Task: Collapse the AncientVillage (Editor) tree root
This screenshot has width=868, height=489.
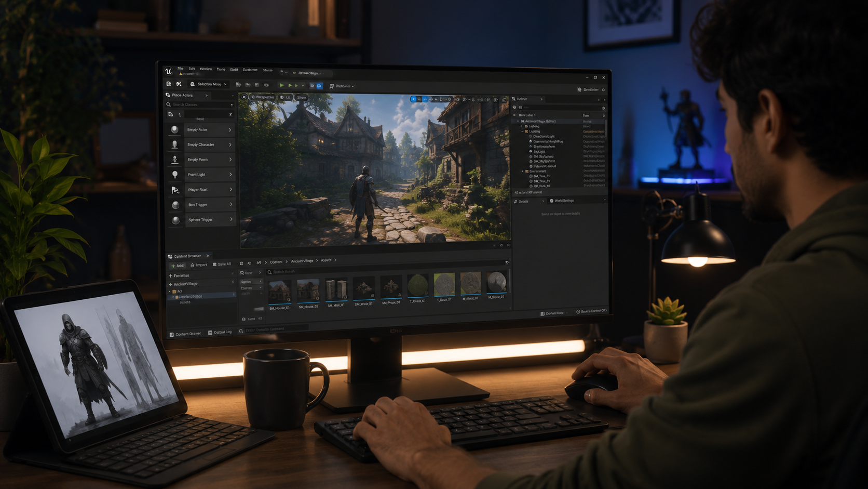Action: pyautogui.click(x=518, y=121)
